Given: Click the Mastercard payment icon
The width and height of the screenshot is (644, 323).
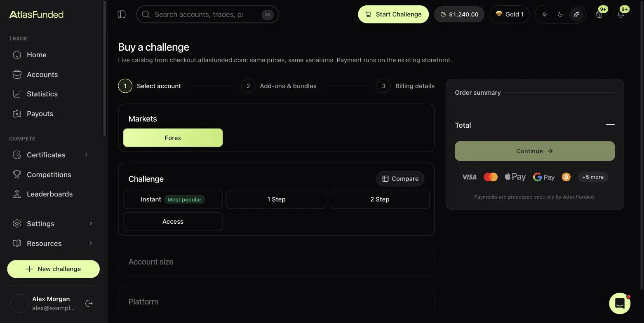Looking at the screenshot, I should pos(491,177).
